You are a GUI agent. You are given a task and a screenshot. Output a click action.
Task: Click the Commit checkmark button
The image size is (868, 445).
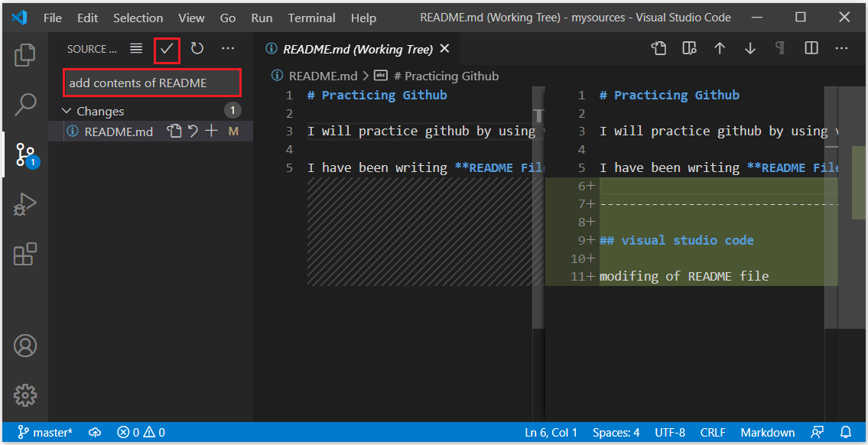click(x=167, y=49)
